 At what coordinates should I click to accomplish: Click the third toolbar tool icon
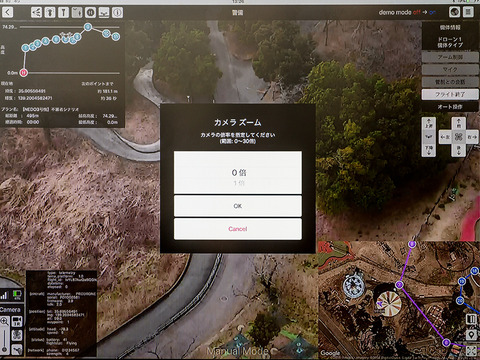[x=63, y=13]
